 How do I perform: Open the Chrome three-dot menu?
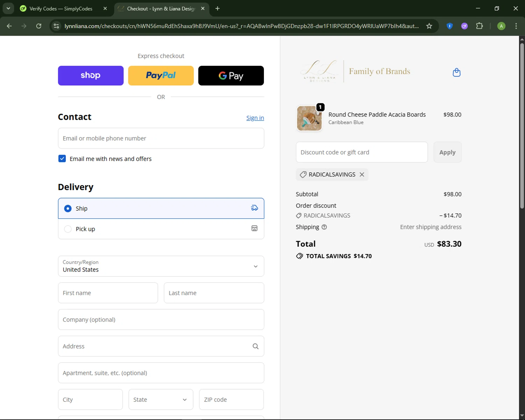[x=516, y=26]
